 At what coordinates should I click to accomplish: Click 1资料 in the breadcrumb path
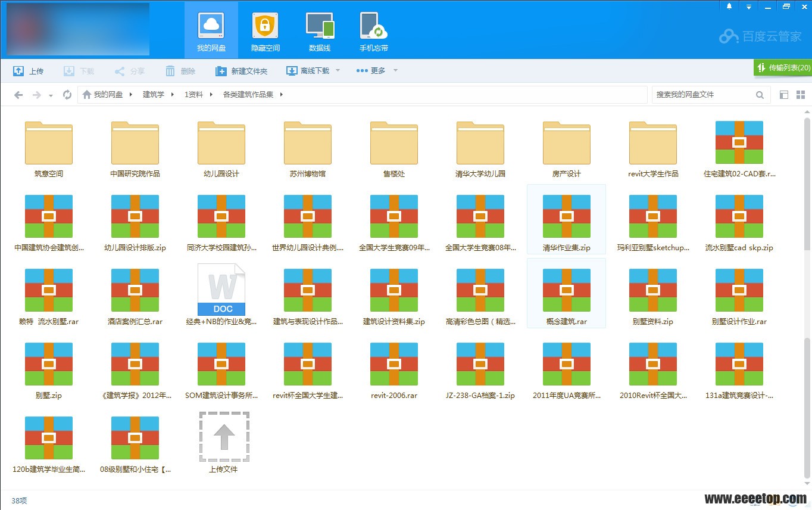click(x=193, y=95)
